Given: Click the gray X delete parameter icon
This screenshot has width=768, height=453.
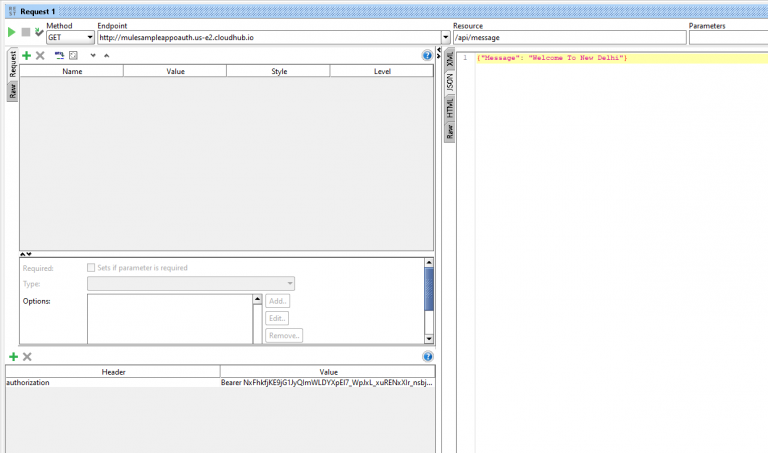Looking at the screenshot, I should pos(40,56).
